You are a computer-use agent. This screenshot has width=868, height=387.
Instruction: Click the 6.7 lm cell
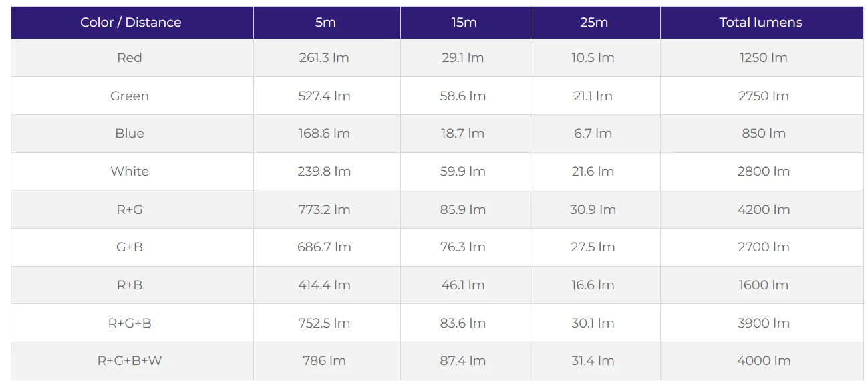593,133
